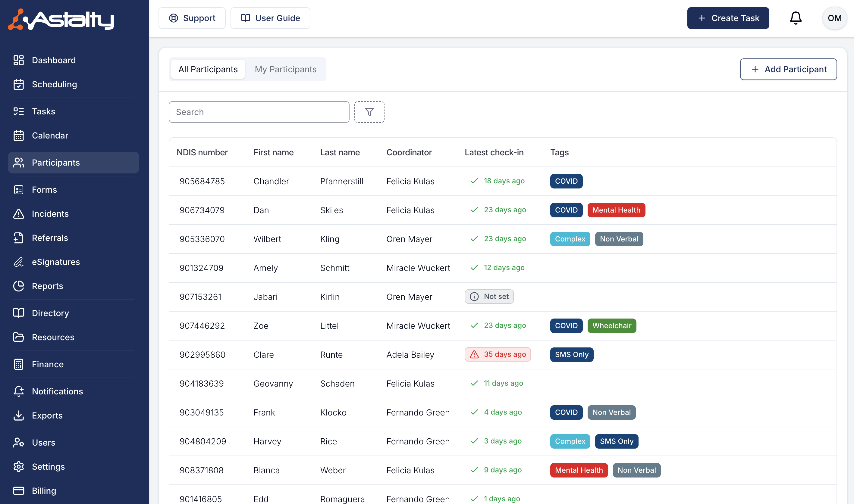Click NDIS number 905684785

(x=202, y=181)
